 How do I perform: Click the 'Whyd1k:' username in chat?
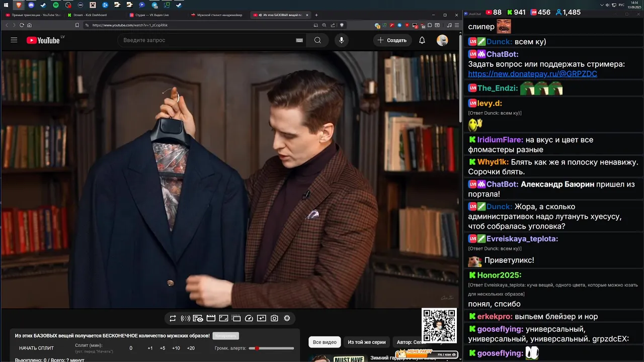pyautogui.click(x=493, y=162)
